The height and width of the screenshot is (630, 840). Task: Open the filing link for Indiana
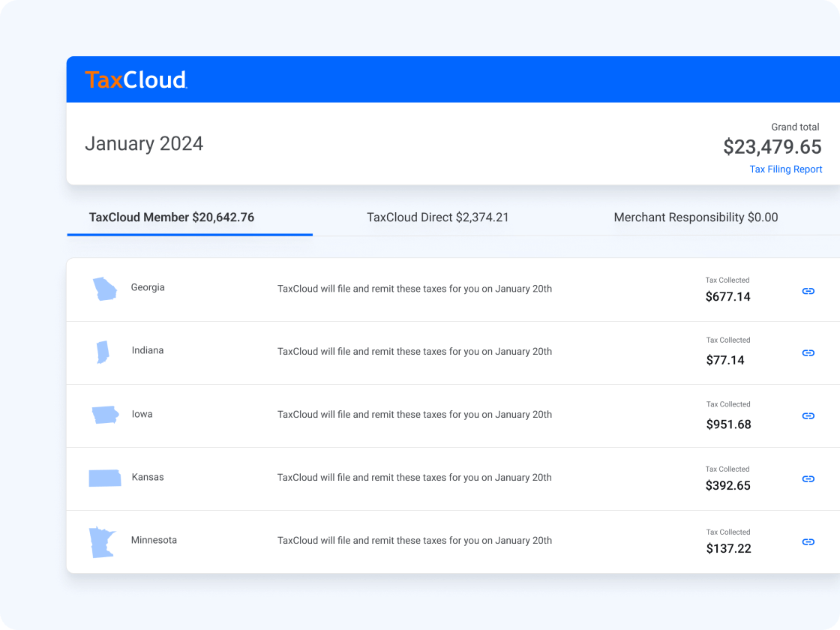pos(808,352)
